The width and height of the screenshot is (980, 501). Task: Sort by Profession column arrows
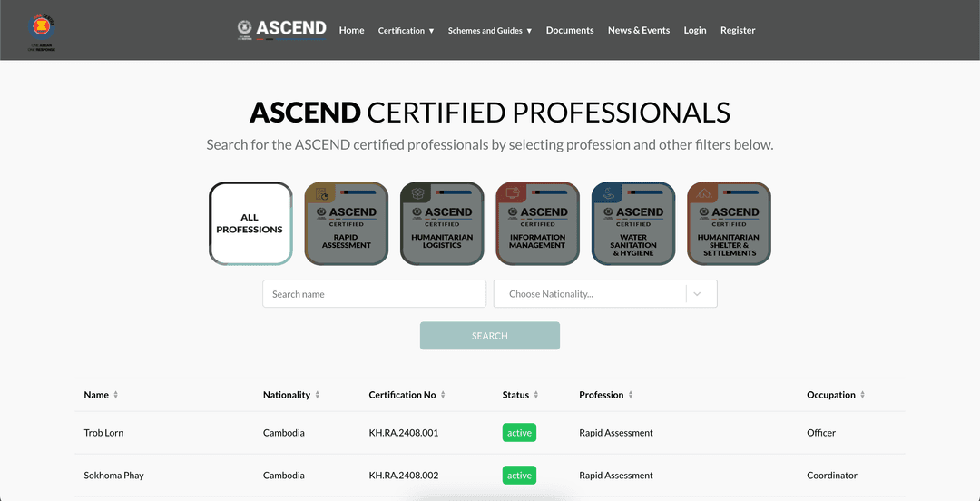coord(631,396)
